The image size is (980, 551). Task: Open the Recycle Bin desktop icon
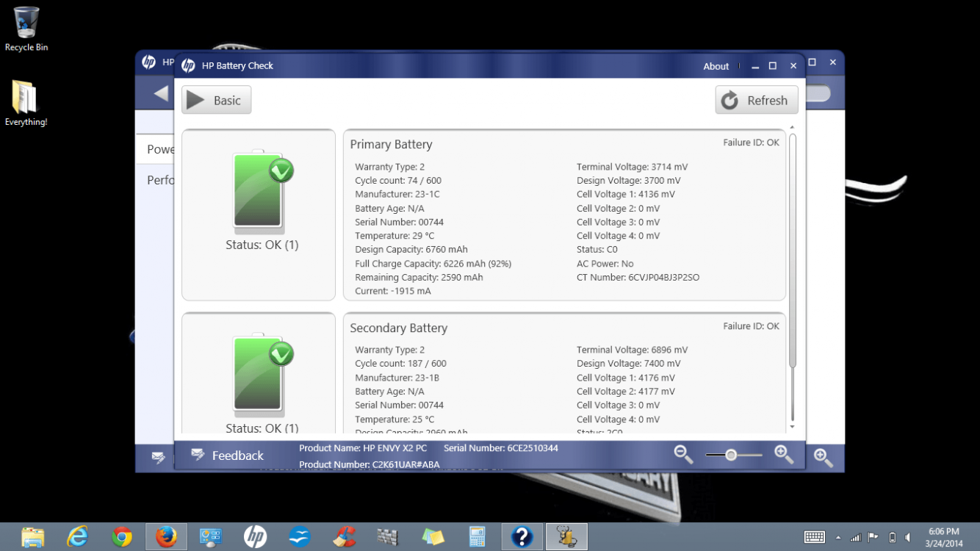tap(26, 29)
